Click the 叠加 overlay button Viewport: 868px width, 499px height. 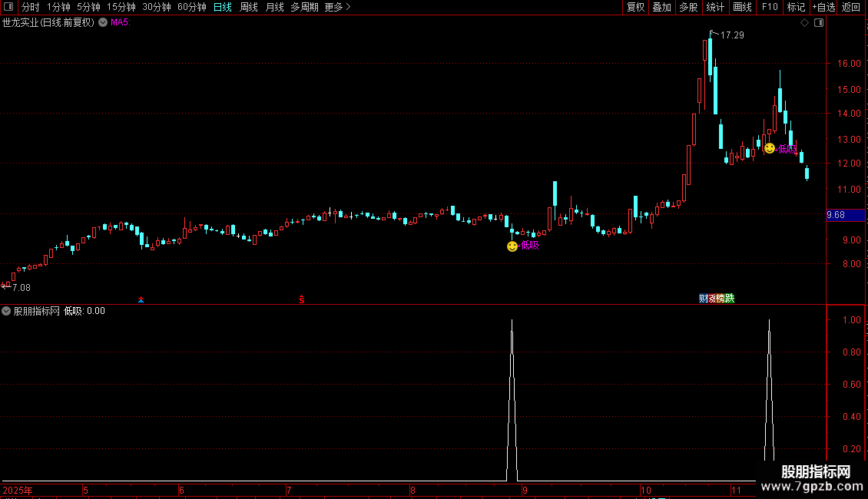pyautogui.click(x=661, y=7)
